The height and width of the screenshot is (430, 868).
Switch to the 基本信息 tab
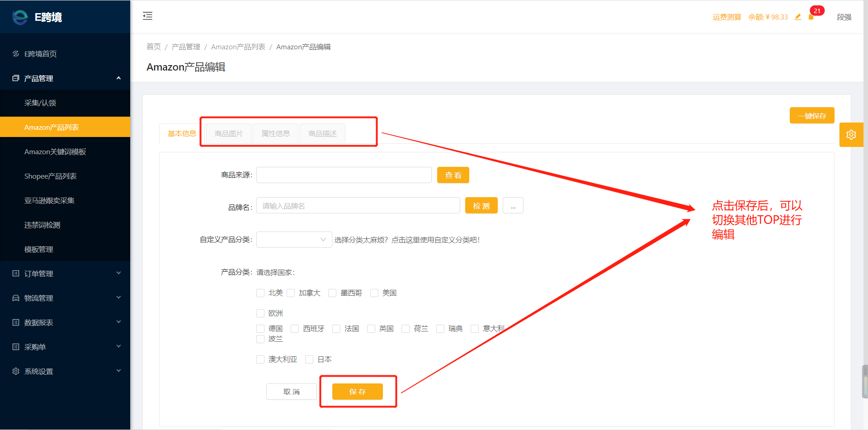pyautogui.click(x=182, y=133)
